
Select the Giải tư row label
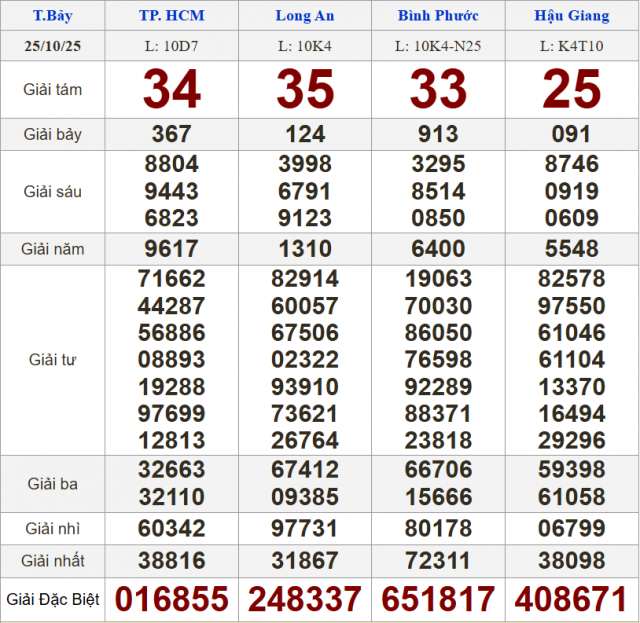pos(52,360)
